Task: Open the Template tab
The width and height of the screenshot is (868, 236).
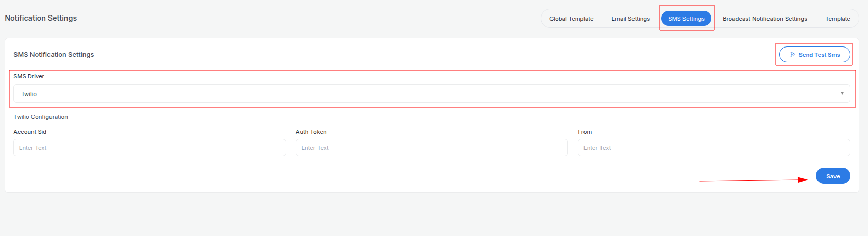Action: pos(838,19)
